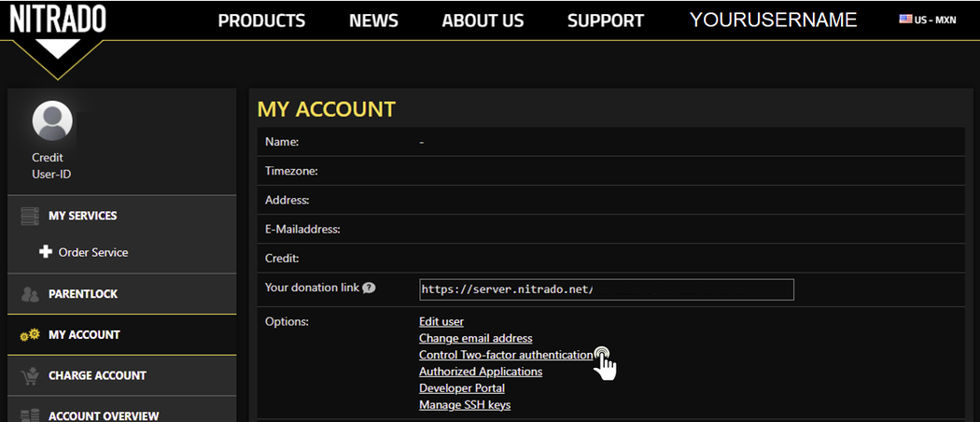This screenshot has width=980, height=422.
Task: Open the YOURUSERNAME account menu
Action: point(773,20)
